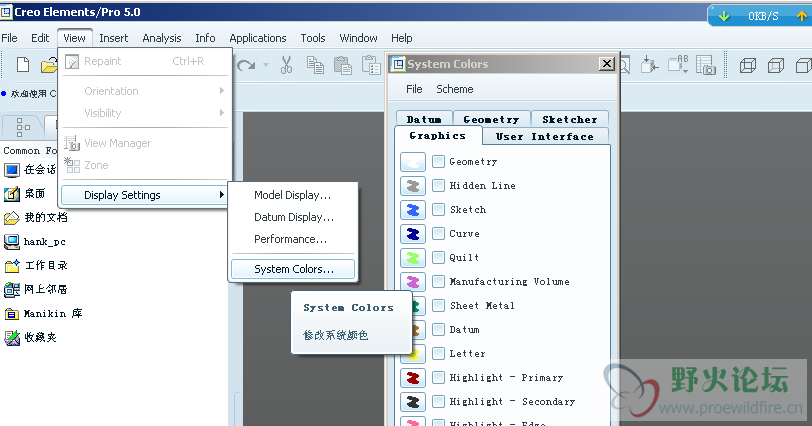Select hank_pc computer item
Image resolution: width=812 pixels, height=426 pixels.
(x=35, y=241)
